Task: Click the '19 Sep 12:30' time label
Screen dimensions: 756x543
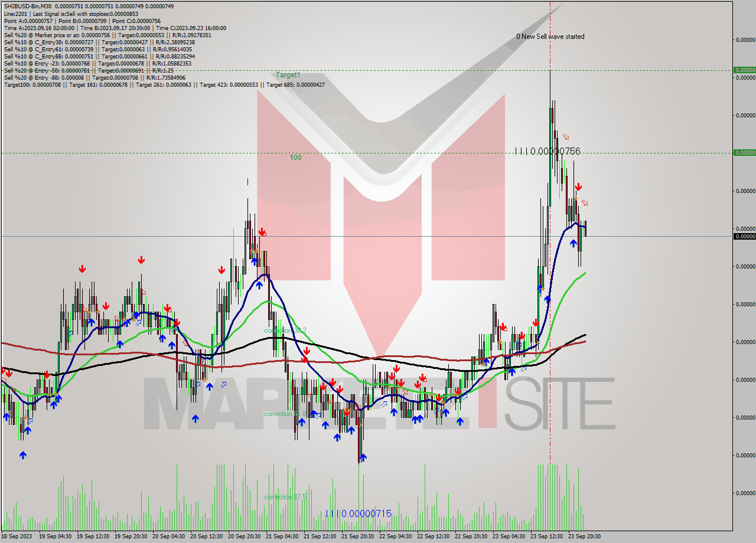Action: (93, 537)
